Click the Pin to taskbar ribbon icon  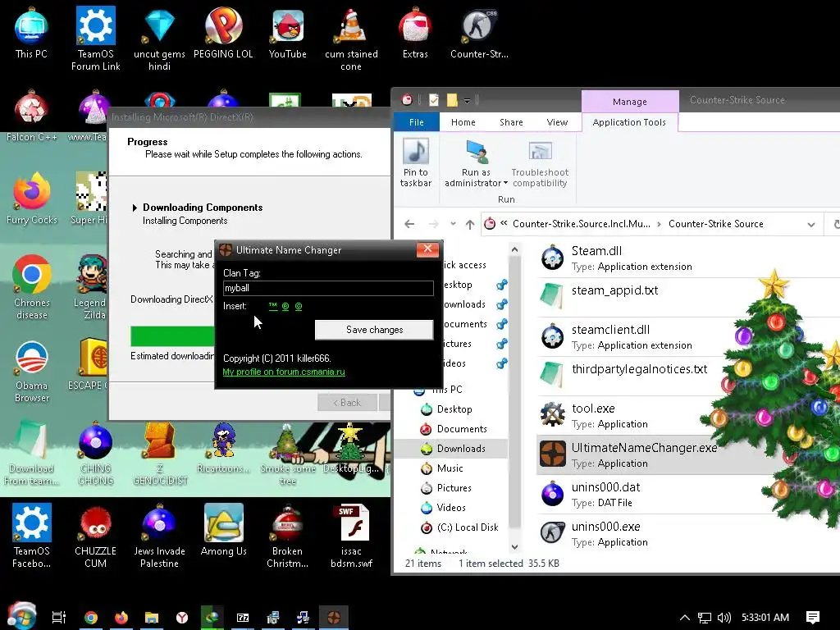(x=416, y=162)
